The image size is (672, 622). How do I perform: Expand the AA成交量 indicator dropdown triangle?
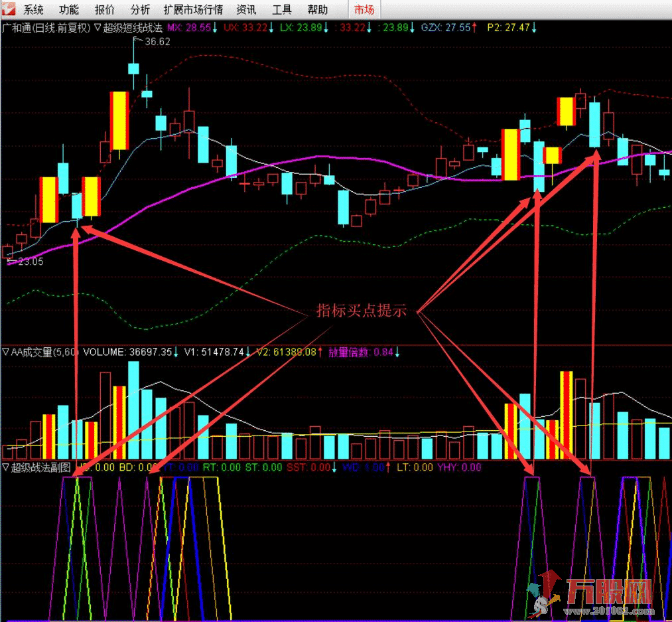click(5, 352)
